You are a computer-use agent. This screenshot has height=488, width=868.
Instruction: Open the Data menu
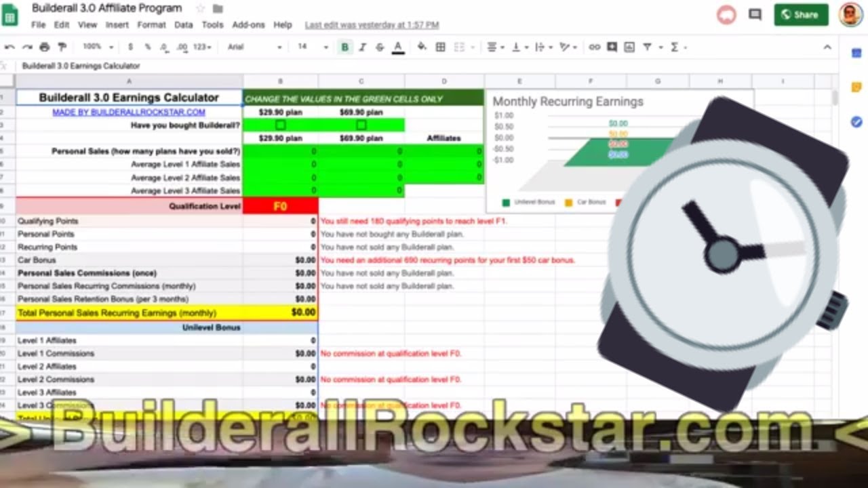(183, 24)
